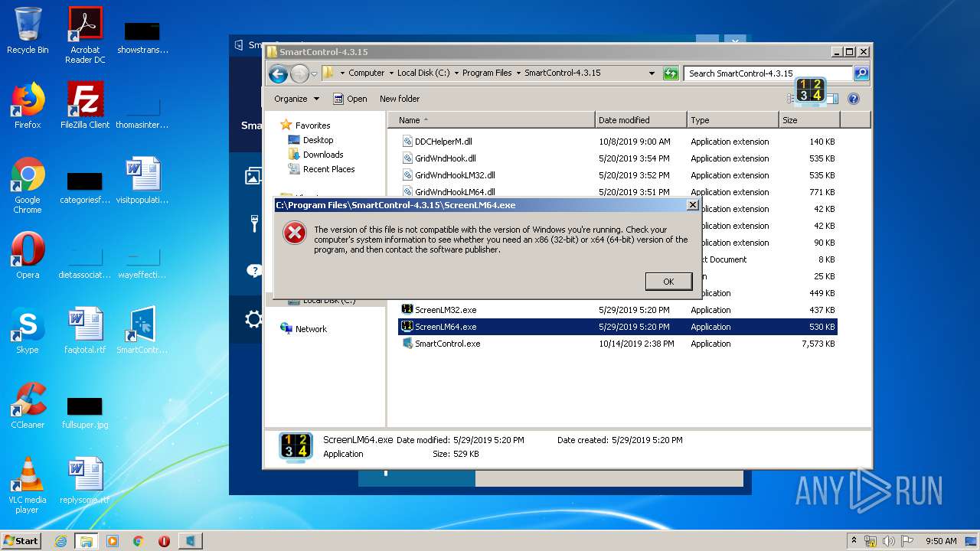Image resolution: width=980 pixels, height=551 pixels.
Task: Open the faqtotal.rtf desktop document
Action: (85, 331)
